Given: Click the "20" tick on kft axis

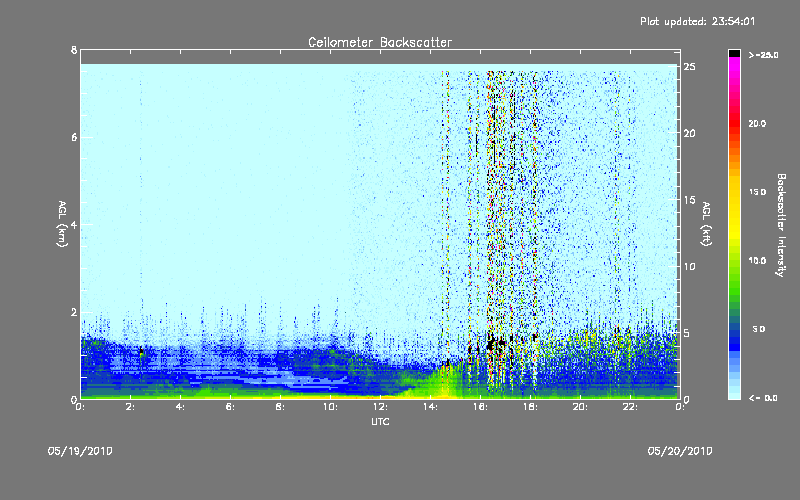Looking at the screenshot, I should pyautogui.click(x=690, y=133).
